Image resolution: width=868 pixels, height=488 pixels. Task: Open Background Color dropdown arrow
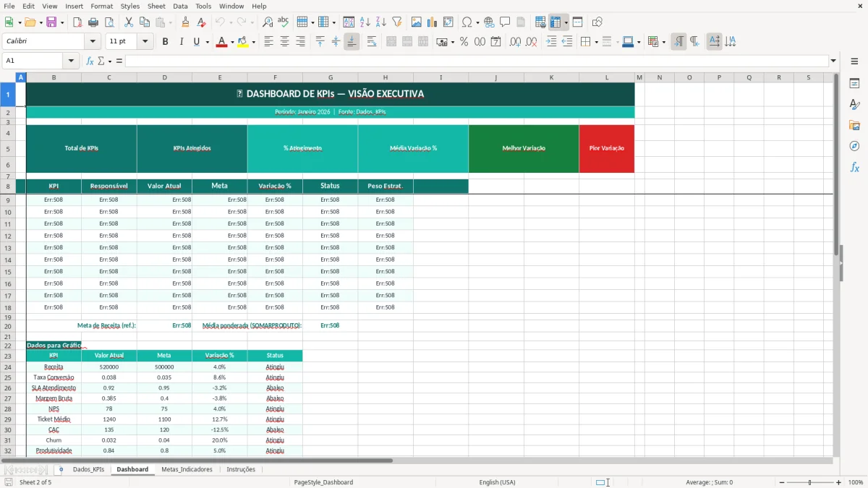(253, 42)
